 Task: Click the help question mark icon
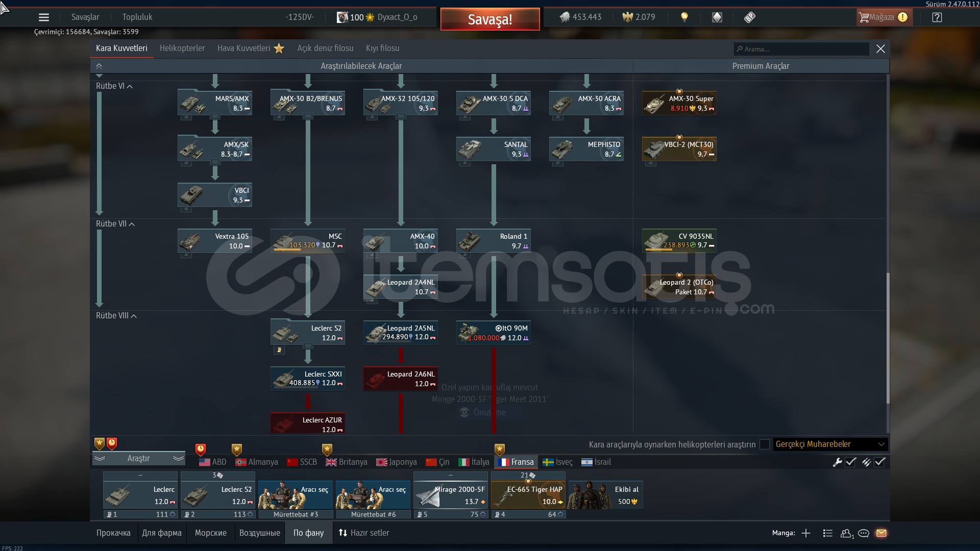coord(937,17)
